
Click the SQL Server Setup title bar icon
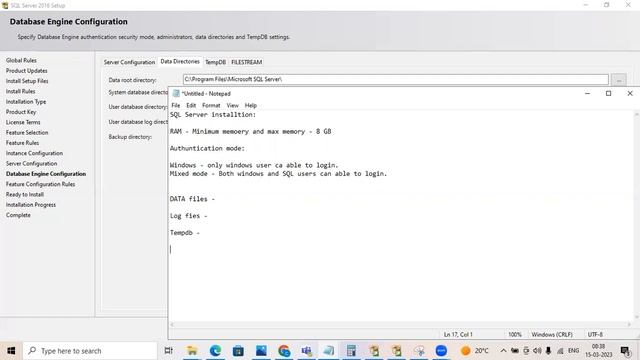pos(5,5)
